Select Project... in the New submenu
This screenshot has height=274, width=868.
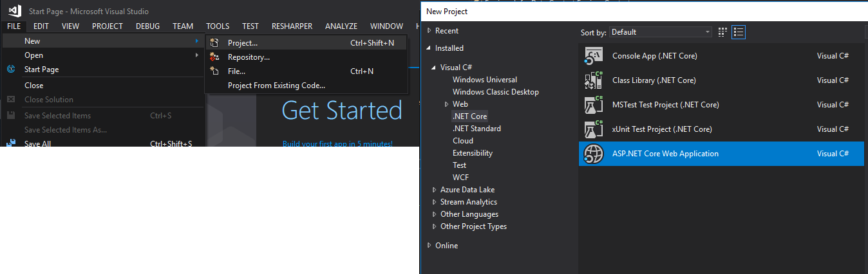[x=307, y=43]
